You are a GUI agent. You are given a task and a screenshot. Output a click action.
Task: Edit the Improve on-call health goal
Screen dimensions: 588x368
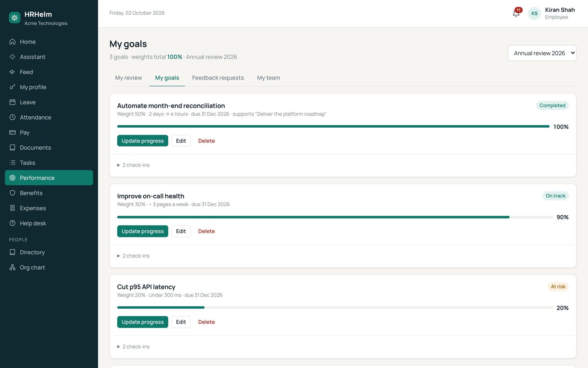pyautogui.click(x=181, y=231)
